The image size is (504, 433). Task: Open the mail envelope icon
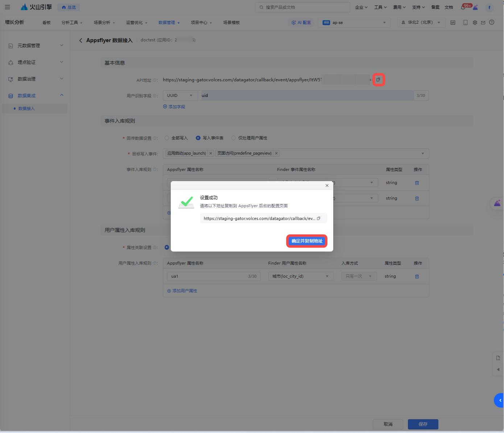pyautogui.click(x=483, y=23)
